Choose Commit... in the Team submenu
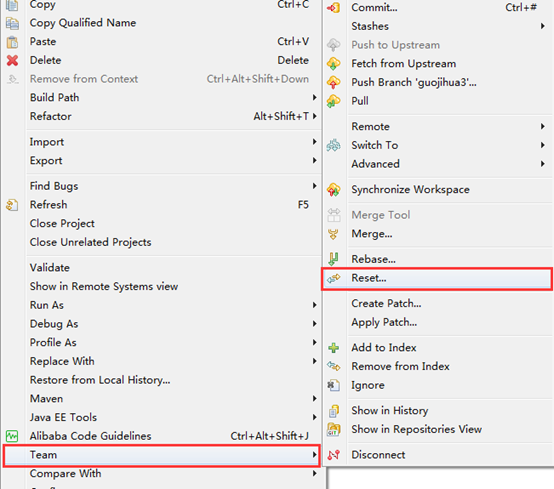Screen dimensions: 554x489 coord(374,8)
